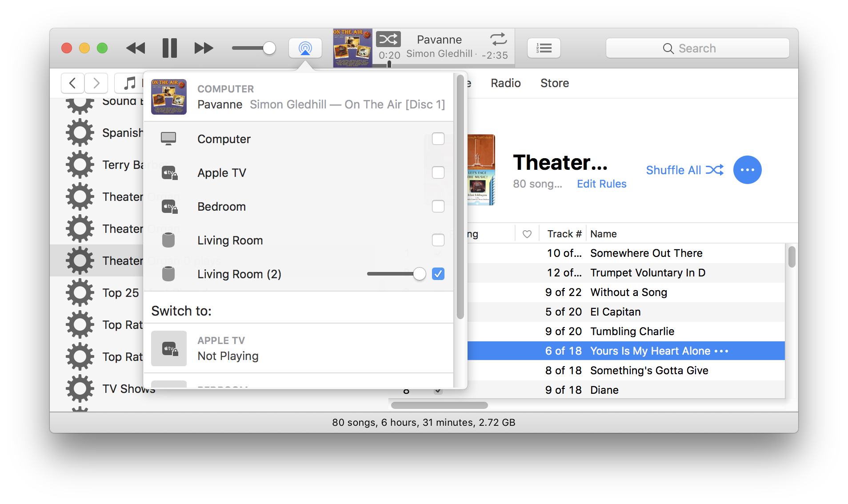Screen dimensions: 848x504
Task: Click remaining time -2:35 display
Action: [x=495, y=56]
